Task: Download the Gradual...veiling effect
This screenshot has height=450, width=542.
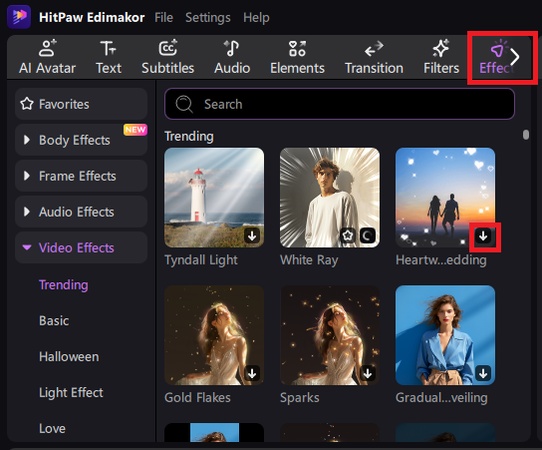Action: (483, 373)
